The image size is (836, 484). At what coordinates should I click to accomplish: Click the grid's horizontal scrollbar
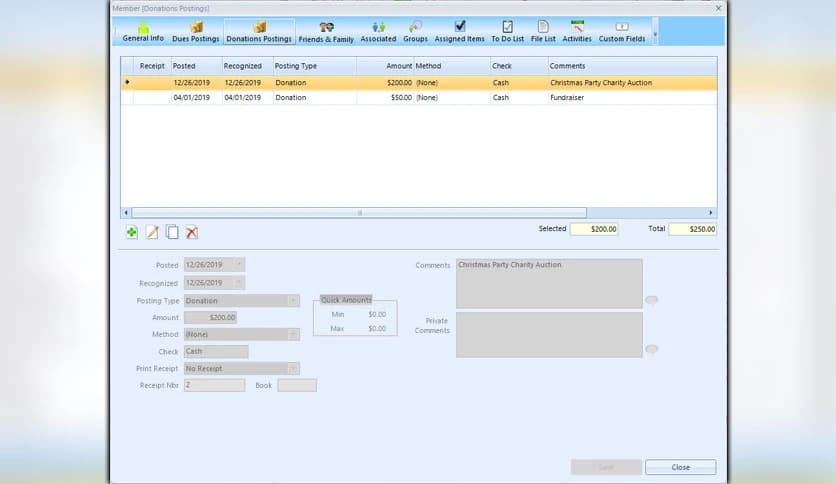point(359,213)
